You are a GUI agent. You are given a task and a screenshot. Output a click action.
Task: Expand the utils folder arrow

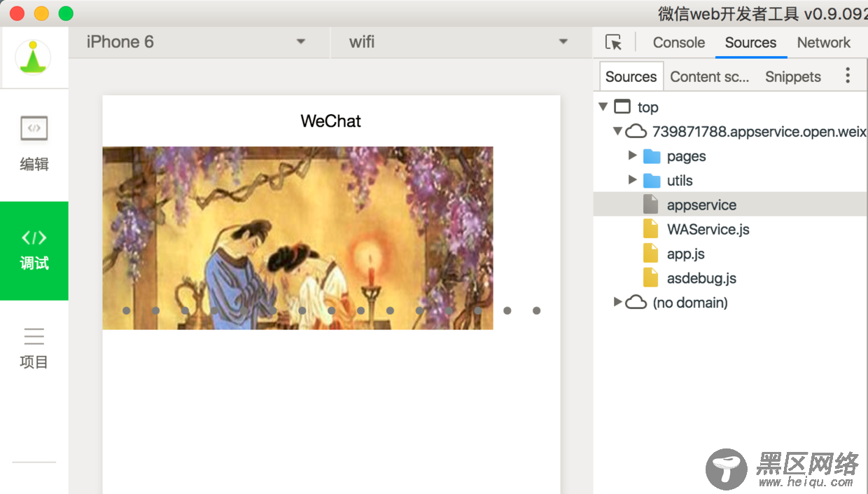click(x=633, y=180)
